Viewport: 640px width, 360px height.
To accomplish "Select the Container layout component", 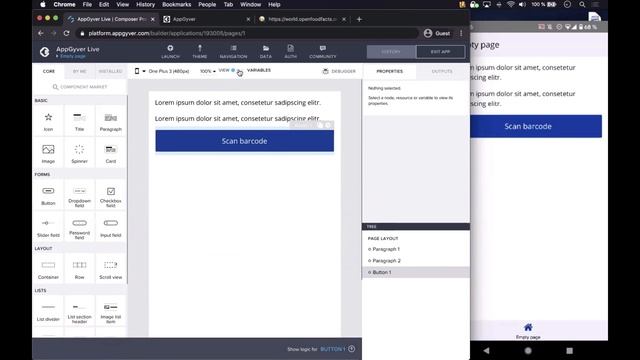I will click(48, 269).
